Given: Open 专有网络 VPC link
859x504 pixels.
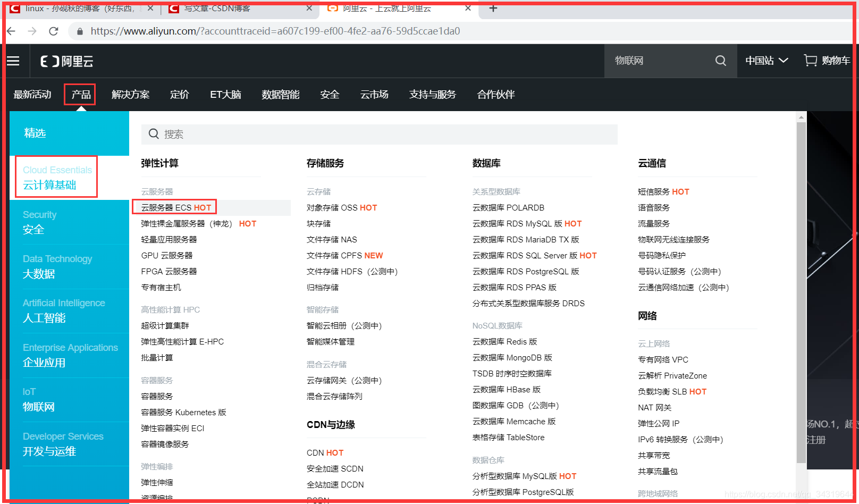Looking at the screenshot, I should [663, 359].
